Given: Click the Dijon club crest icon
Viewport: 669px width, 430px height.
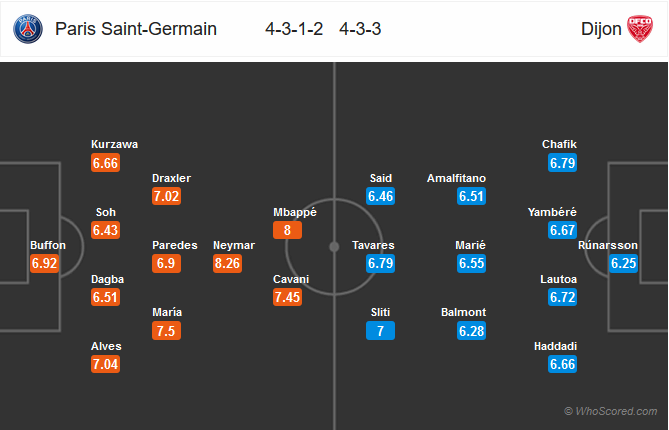Looking at the screenshot, I should click(x=640, y=29).
